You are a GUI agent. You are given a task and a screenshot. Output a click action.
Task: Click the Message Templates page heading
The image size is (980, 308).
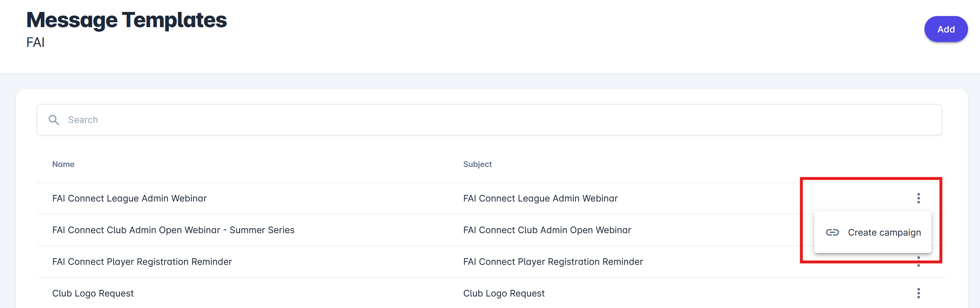pos(126,20)
